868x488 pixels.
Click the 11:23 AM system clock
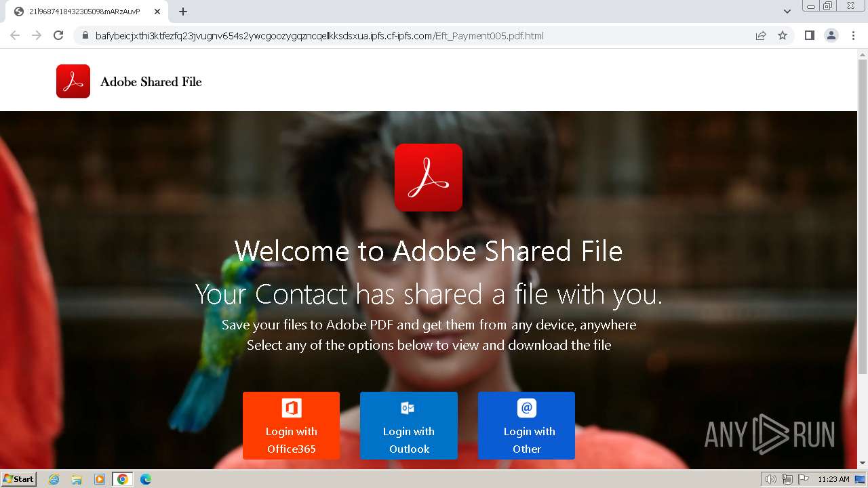[833, 479]
